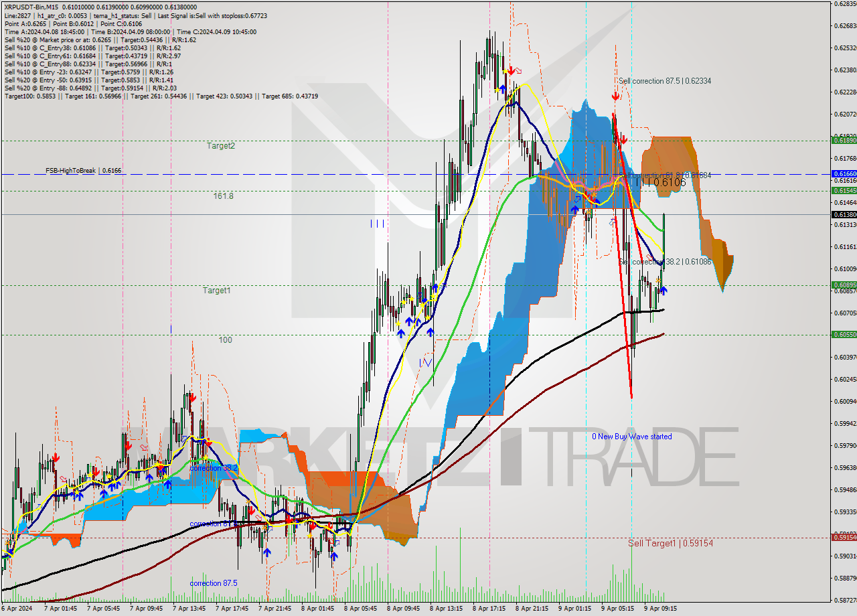Select the 100 fibonacci level label
857x616 pixels.
(x=225, y=340)
